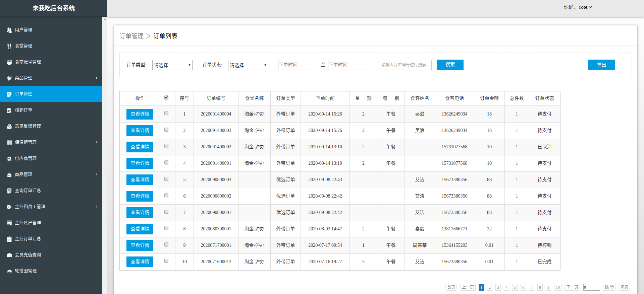Click the 保温柜管理 grid icon
The height and width of the screenshot is (294, 644).
(x=9, y=142)
